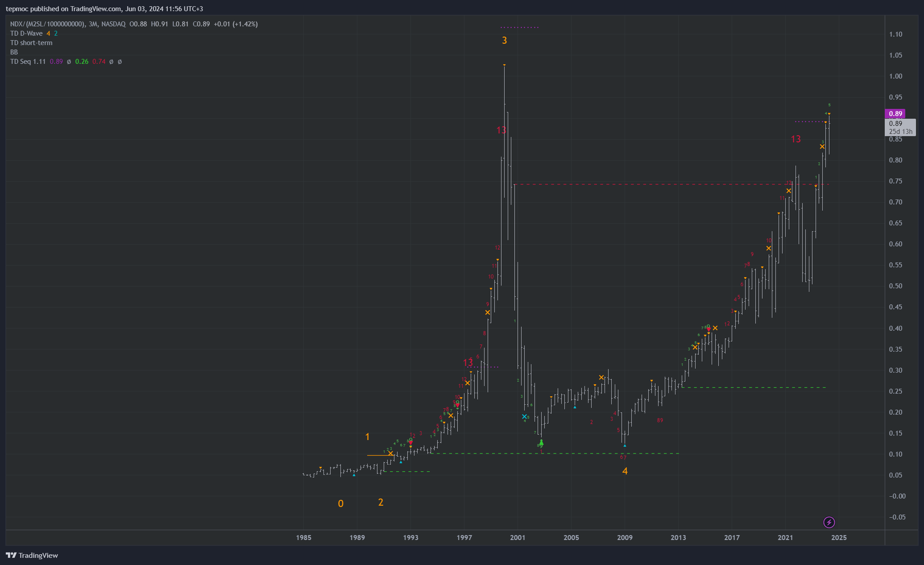Click the orange wave label 0
The width and height of the screenshot is (924, 565).
(341, 504)
